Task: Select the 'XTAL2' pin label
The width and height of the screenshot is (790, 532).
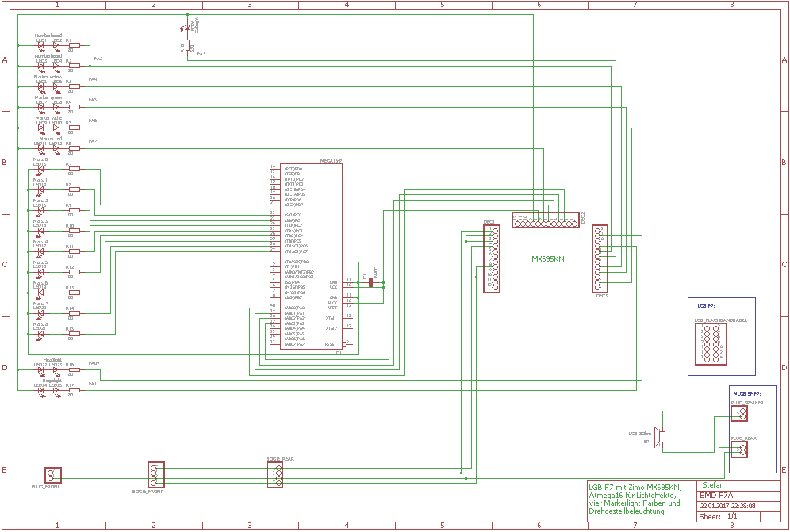Action: click(331, 328)
